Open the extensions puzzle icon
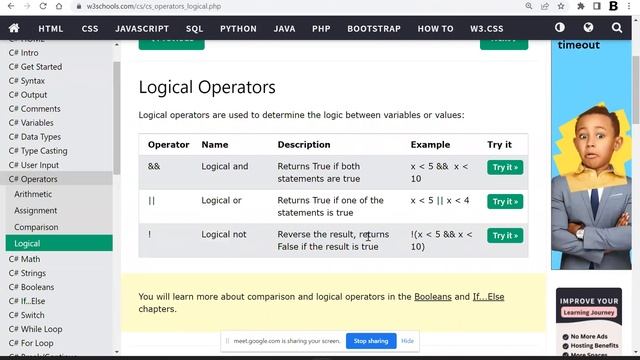 pos(581,6)
